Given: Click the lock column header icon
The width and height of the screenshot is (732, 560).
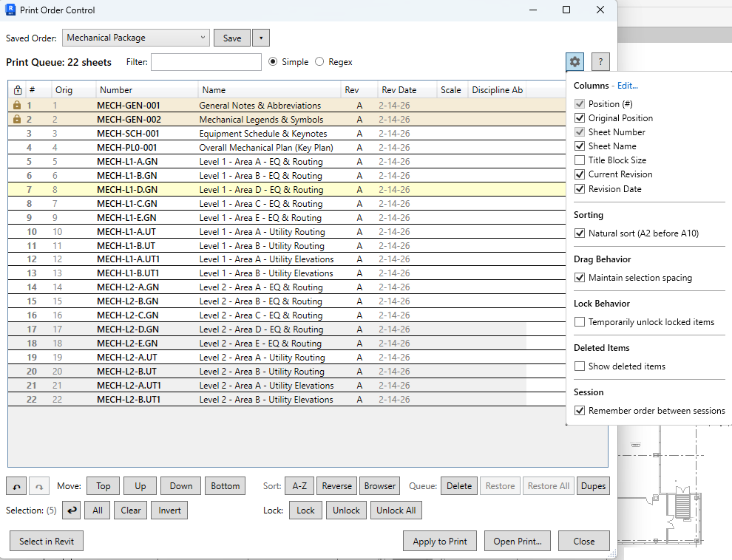Looking at the screenshot, I should pyautogui.click(x=17, y=90).
